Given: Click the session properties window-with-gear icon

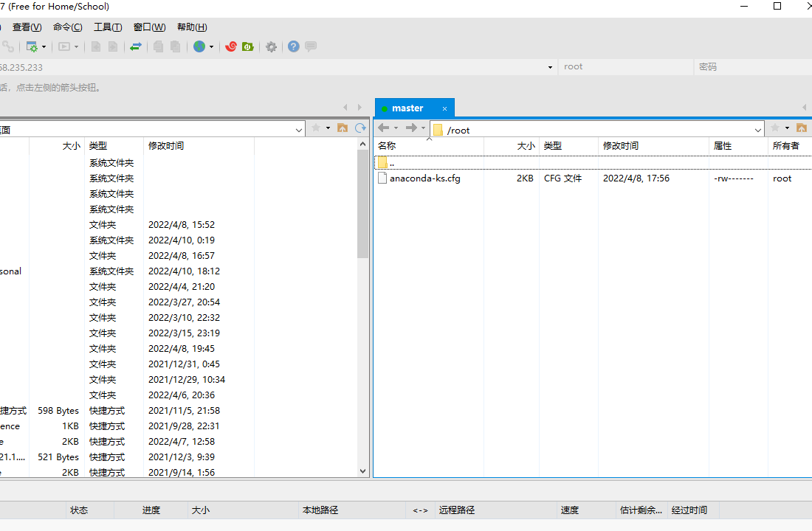Looking at the screenshot, I should coord(32,47).
